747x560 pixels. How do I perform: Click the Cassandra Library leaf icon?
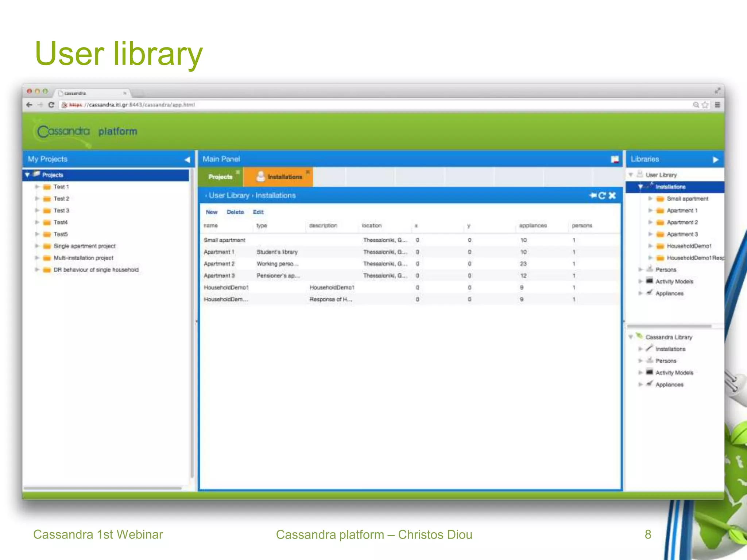(639, 336)
